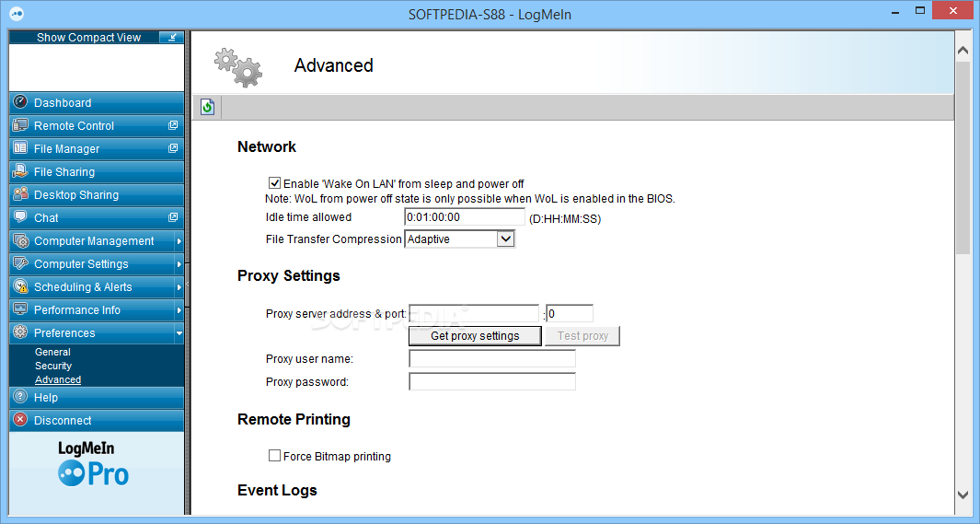Select Advanced preferences item
This screenshot has height=524, width=980.
click(58, 379)
